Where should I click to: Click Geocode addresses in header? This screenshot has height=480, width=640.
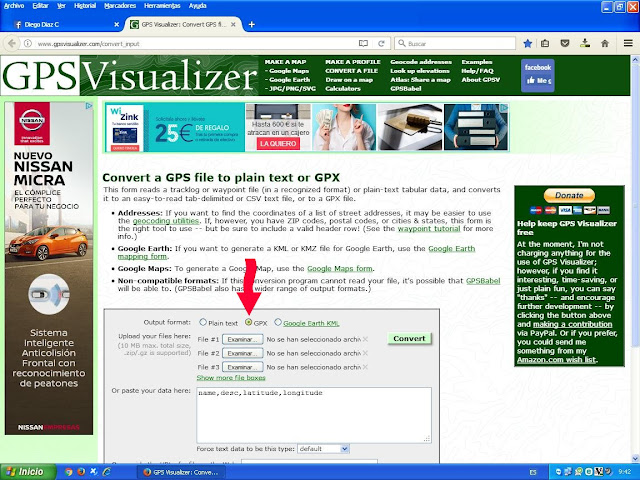coord(421,62)
